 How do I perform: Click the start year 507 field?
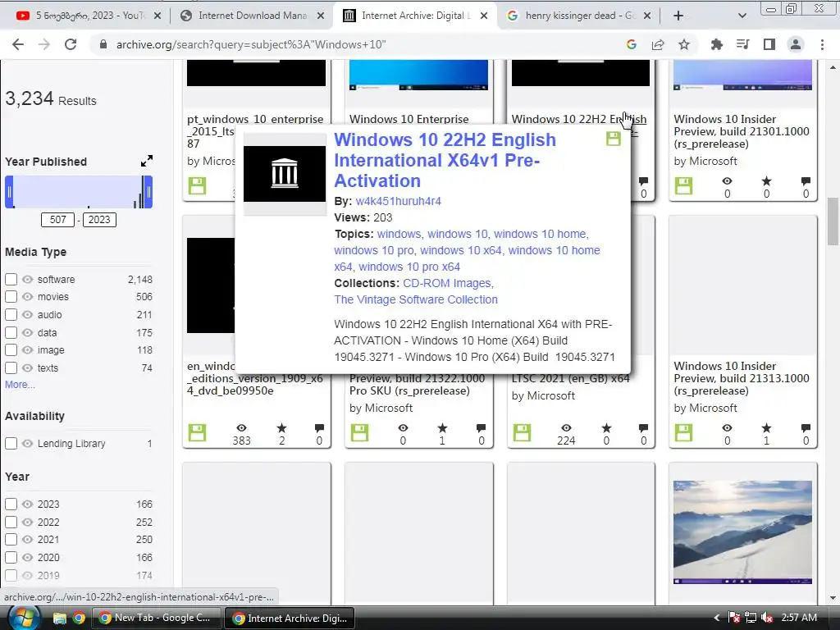point(58,220)
